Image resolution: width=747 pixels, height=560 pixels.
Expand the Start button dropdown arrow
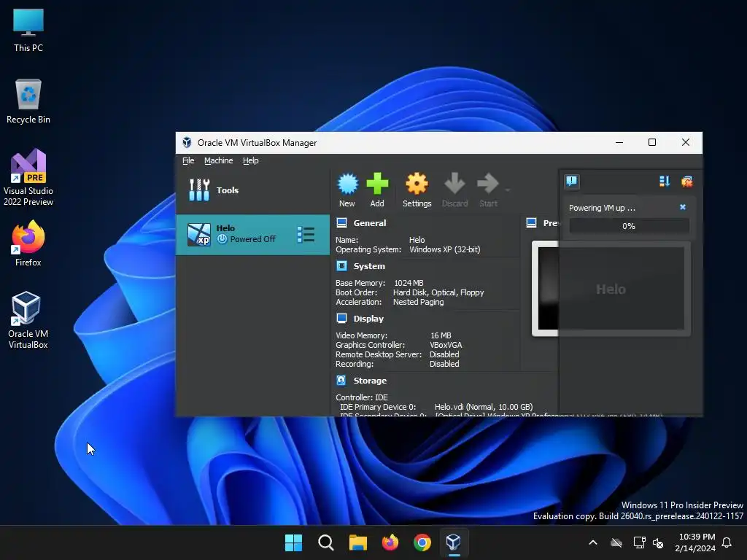tap(508, 190)
